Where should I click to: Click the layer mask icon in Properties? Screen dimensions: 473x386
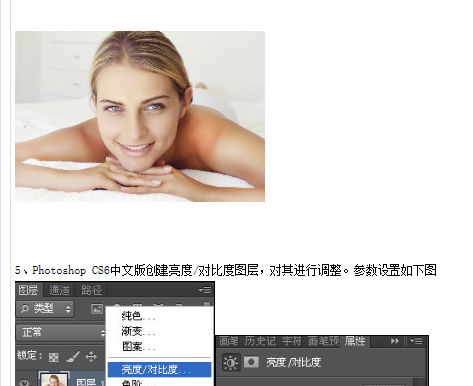point(251,362)
